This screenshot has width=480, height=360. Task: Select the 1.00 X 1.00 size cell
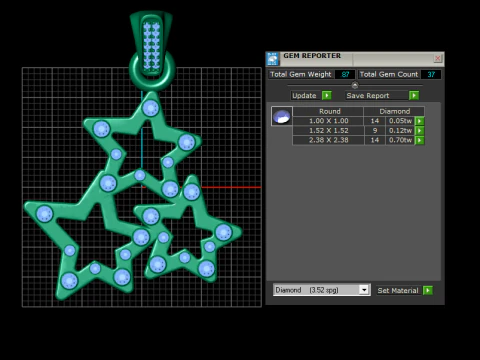[x=328, y=121]
